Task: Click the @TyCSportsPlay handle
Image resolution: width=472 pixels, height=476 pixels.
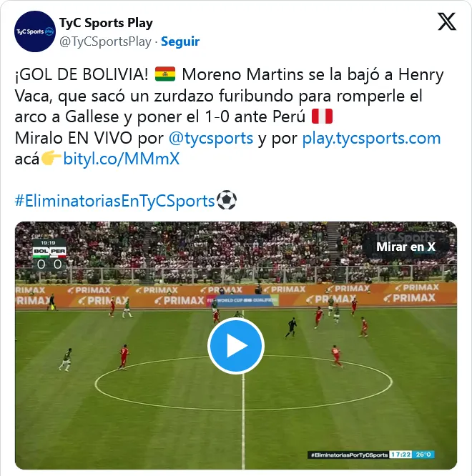Action: (x=105, y=42)
